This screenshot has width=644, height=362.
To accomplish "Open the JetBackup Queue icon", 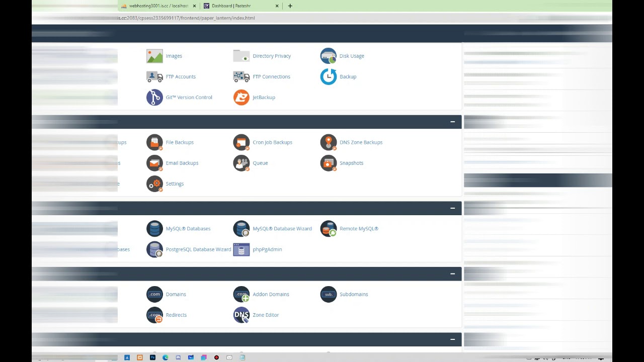I will [242, 163].
